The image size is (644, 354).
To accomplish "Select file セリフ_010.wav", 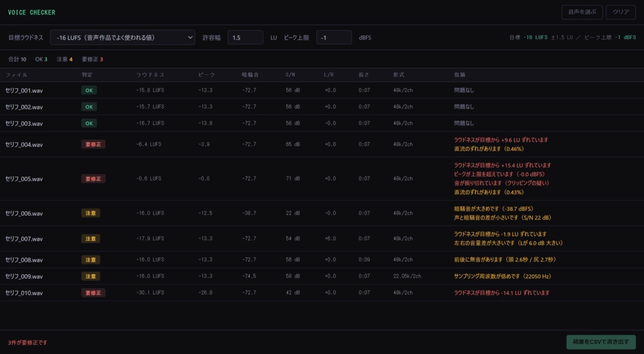I will (x=25, y=293).
